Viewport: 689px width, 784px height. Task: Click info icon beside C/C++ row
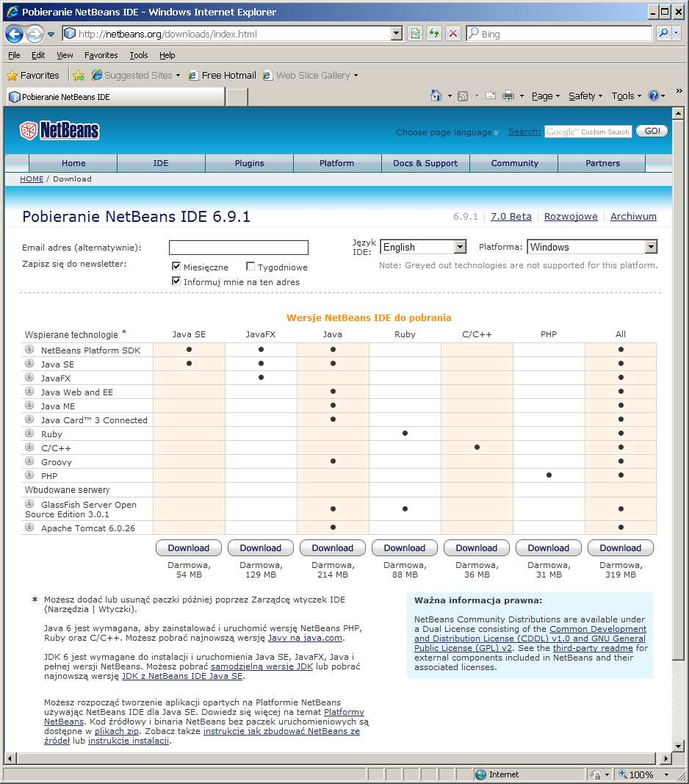(29, 447)
